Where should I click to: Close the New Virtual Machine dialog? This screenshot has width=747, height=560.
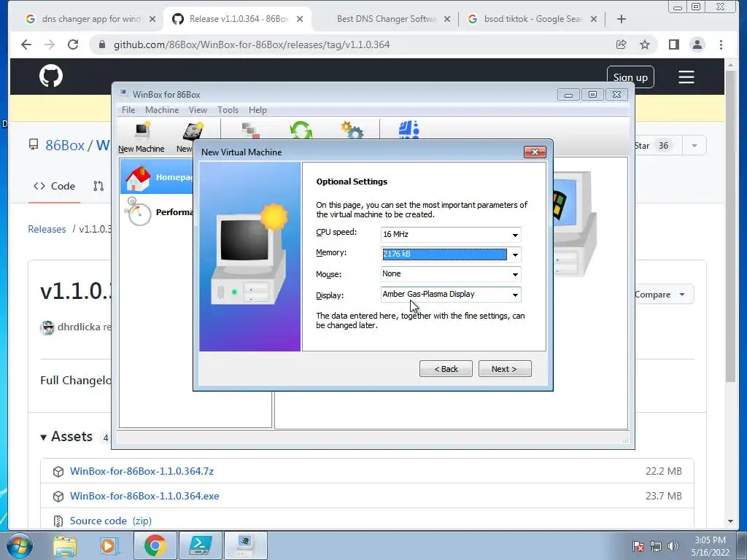point(535,152)
